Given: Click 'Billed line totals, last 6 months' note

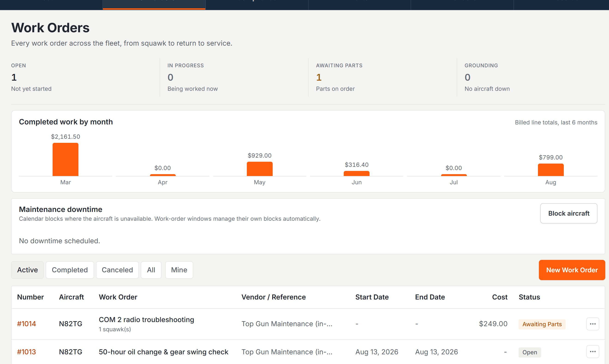Looking at the screenshot, I should pos(556,122).
